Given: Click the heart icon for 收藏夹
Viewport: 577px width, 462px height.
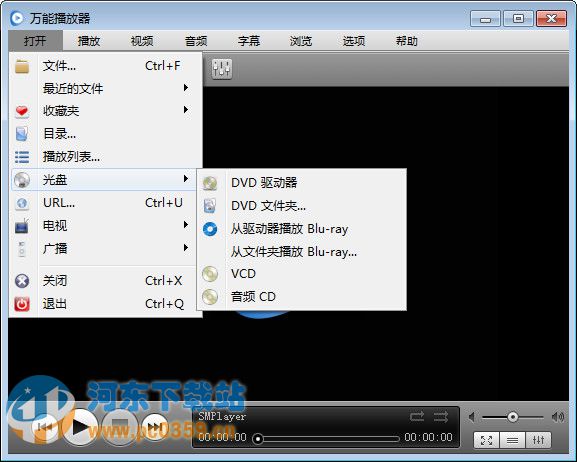Looking at the screenshot, I should tap(22, 111).
